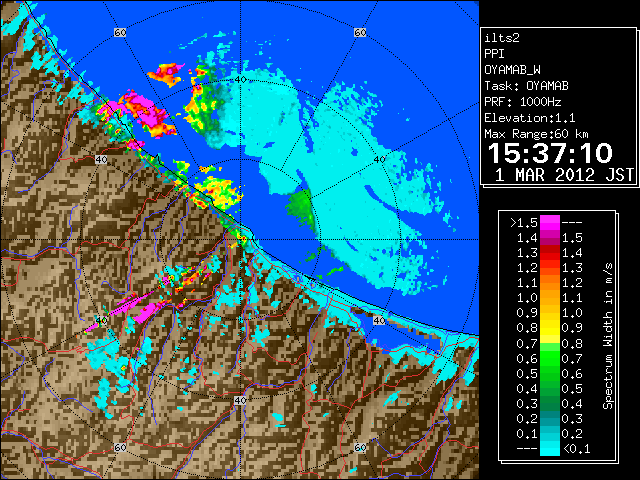Image resolution: width=640 pixels, height=480 pixels.
Task: Click the radar origin where the radials converge
Action: [240, 240]
